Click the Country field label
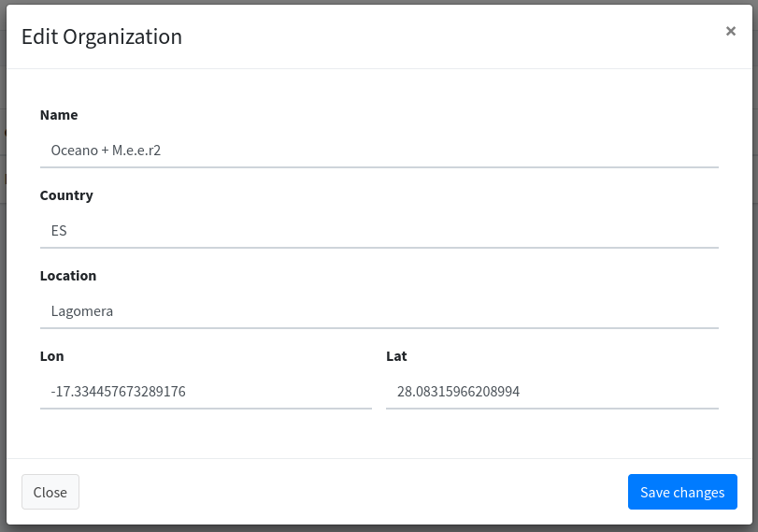 coord(66,195)
